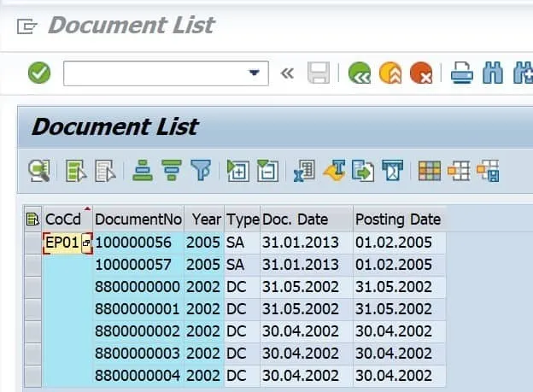Click the Print icon in top toolbar
The width and height of the screenshot is (533, 392).
tap(461, 73)
